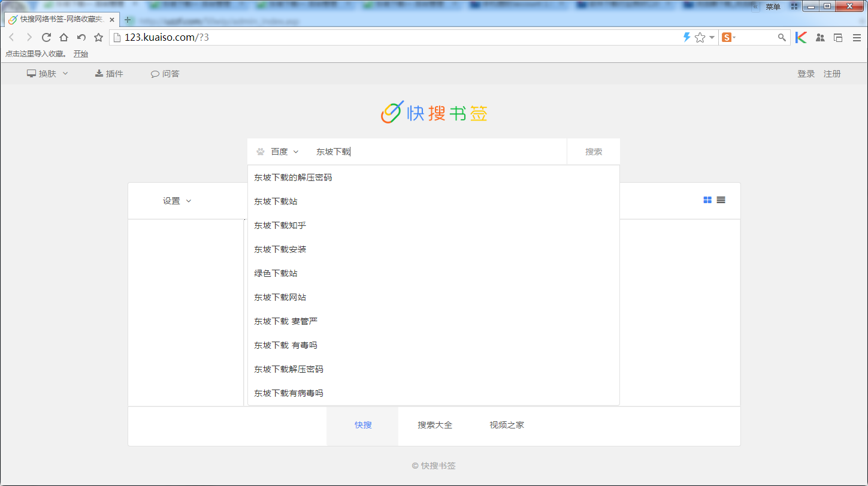Go back using browser back arrow
The width and height of the screenshot is (868, 486).
[x=11, y=37]
